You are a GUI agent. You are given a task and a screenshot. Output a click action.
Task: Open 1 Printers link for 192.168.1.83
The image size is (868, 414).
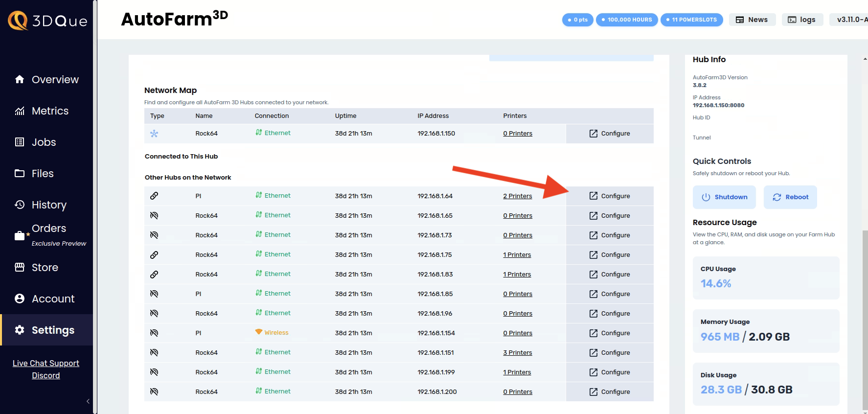coord(517,274)
